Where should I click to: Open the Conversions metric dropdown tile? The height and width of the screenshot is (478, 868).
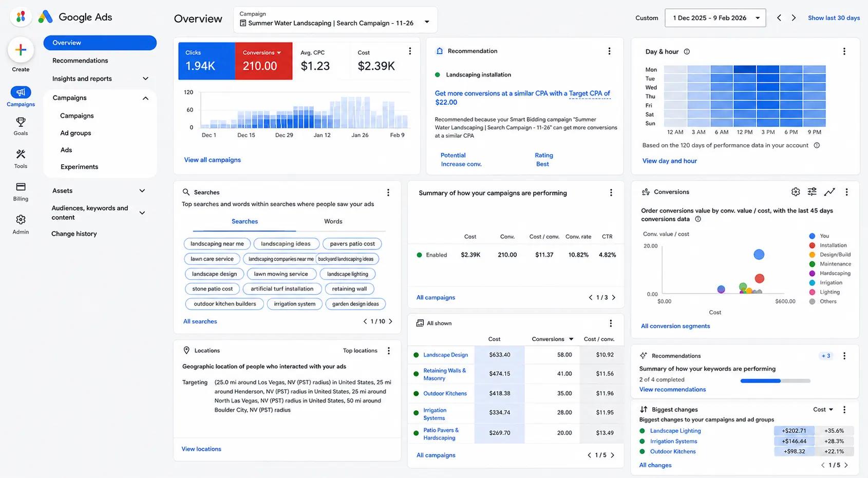click(264, 61)
